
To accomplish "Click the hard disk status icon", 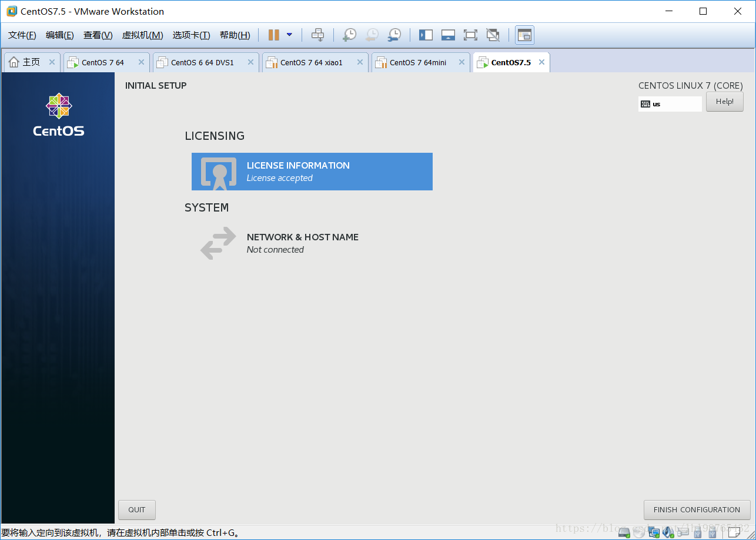I will [624, 532].
